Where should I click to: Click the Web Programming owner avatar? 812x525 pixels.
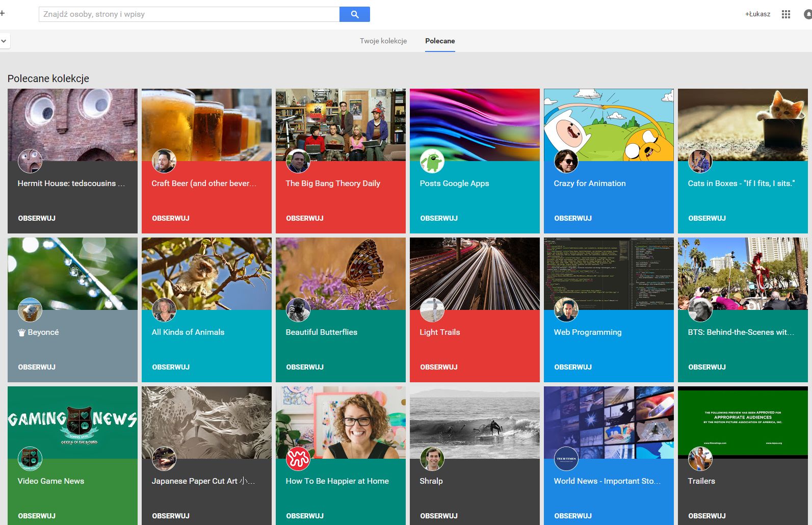click(x=566, y=310)
